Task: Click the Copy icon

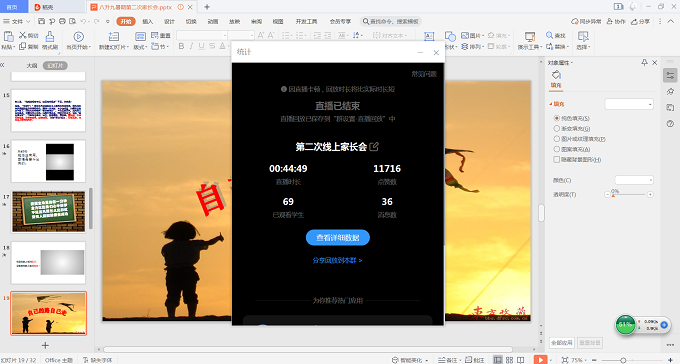Action: [x=23, y=46]
